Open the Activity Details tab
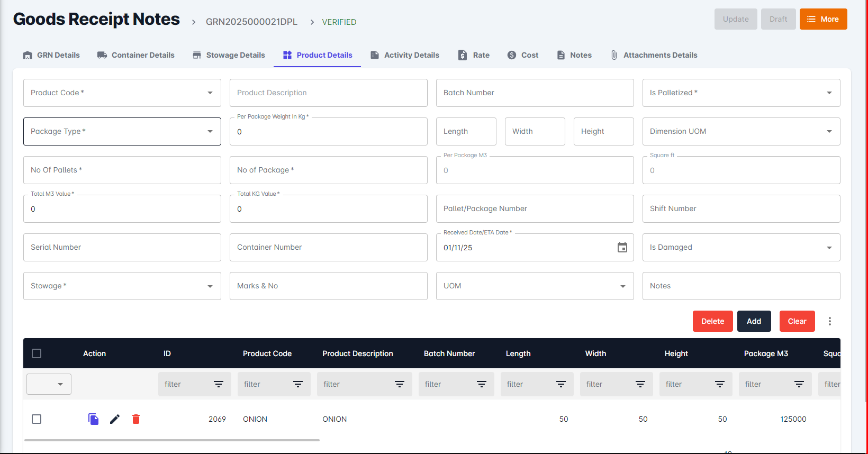Viewport: 868px width, 454px height. [405, 55]
